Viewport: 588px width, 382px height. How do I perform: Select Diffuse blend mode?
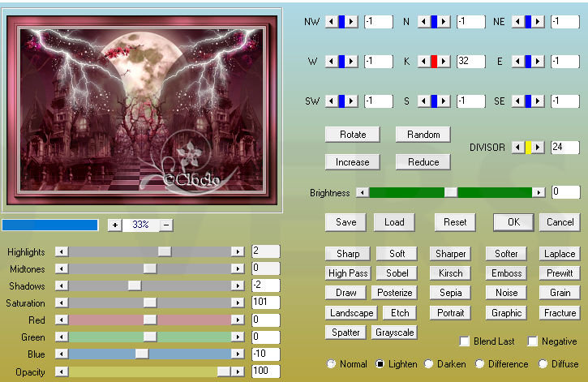coord(543,363)
